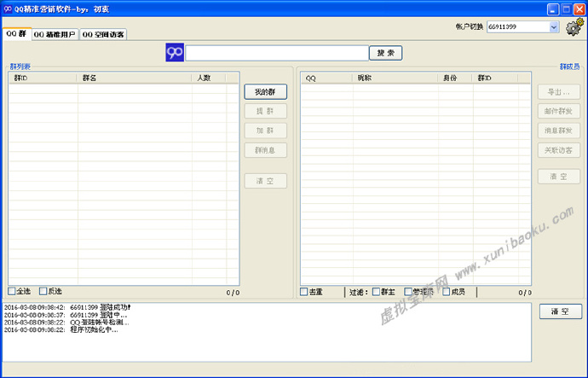Expand the 帐户切换 account dropdown
The image size is (588, 378).
pos(554,27)
